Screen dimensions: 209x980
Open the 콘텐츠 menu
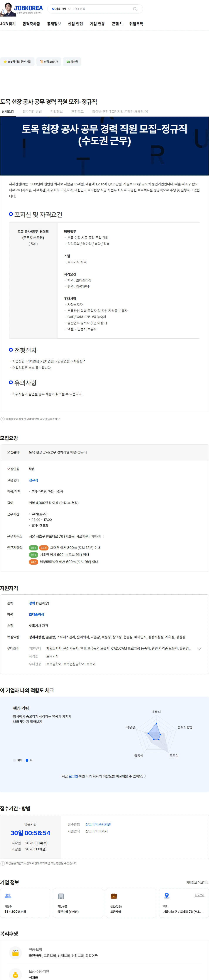coord(117,24)
